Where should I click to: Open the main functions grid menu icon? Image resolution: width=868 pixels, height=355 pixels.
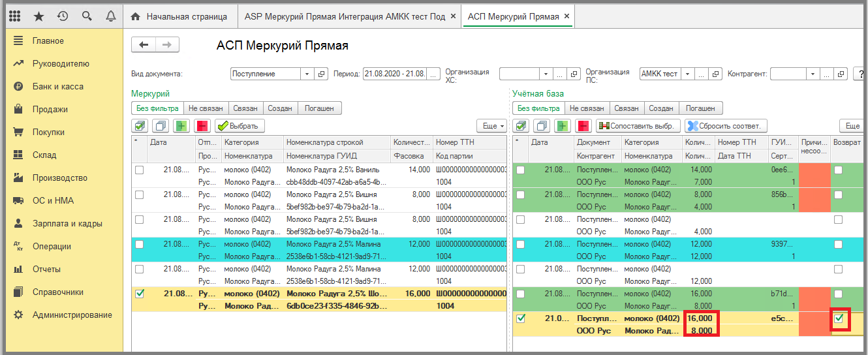pos(14,16)
